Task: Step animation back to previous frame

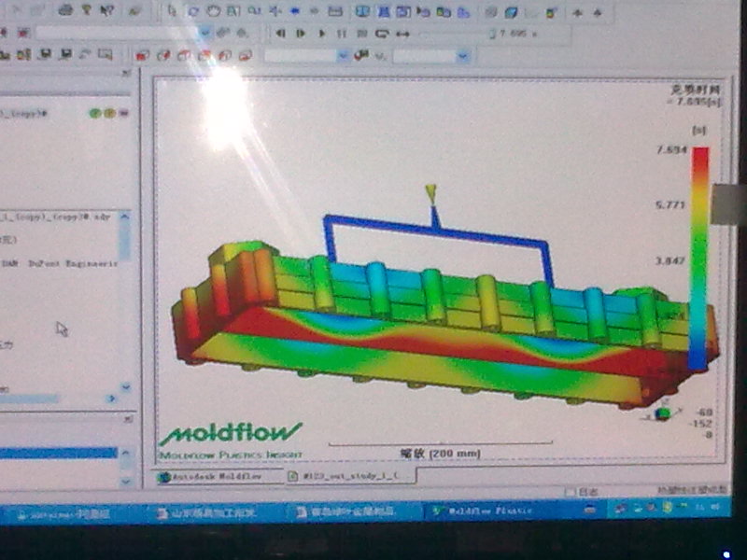Action: (280, 34)
